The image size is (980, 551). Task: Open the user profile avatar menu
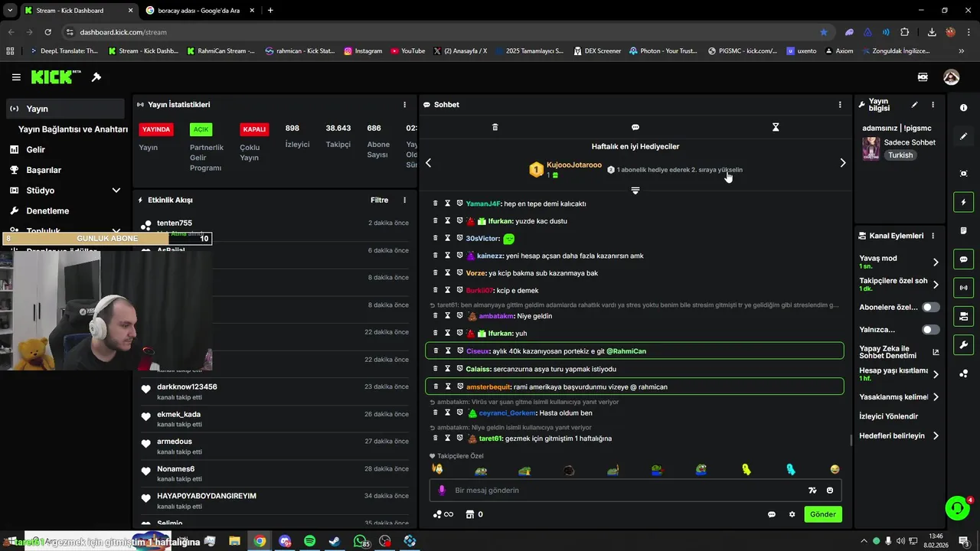(x=951, y=77)
